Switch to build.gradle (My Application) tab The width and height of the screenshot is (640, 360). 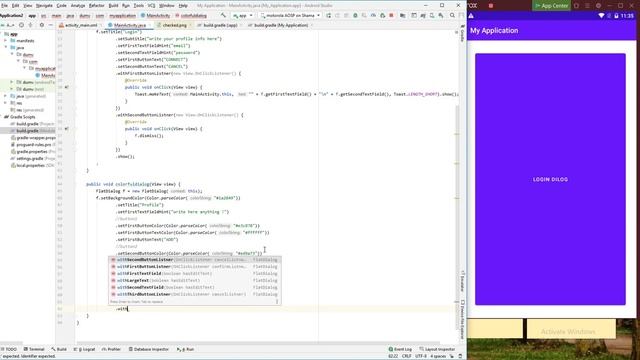tap(281, 25)
